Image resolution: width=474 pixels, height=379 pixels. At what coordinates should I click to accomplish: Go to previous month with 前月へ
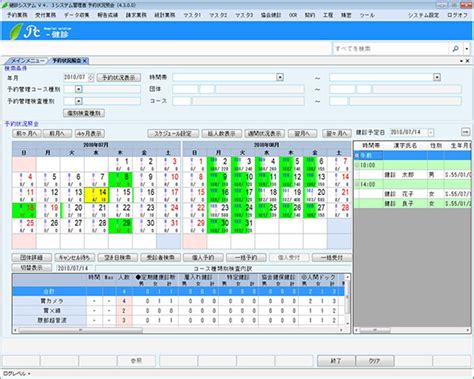57,133
